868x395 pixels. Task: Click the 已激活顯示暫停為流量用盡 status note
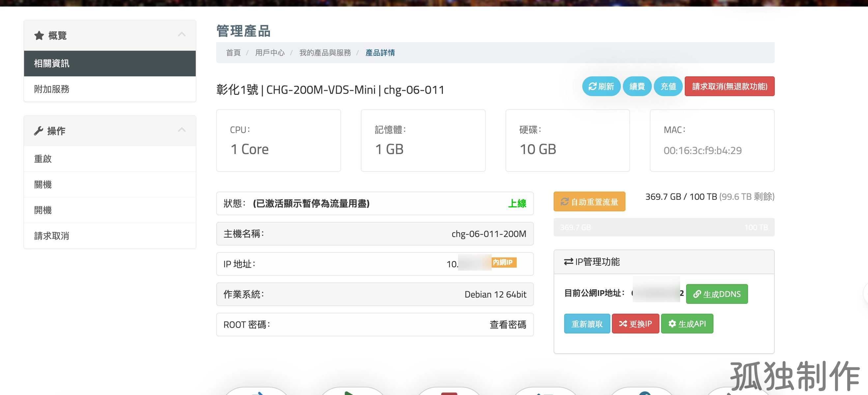pyautogui.click(x=311, y=203)
